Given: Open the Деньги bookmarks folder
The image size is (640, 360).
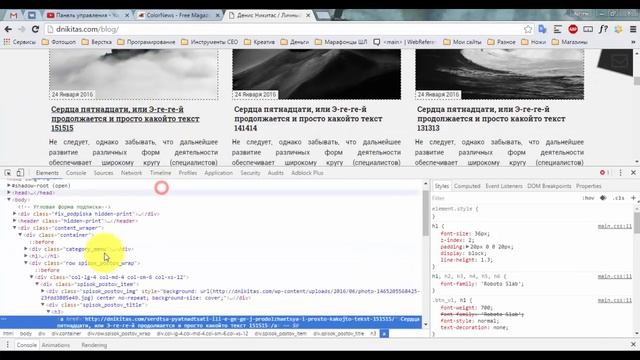Looking at the screenshot, I should 295,42.
